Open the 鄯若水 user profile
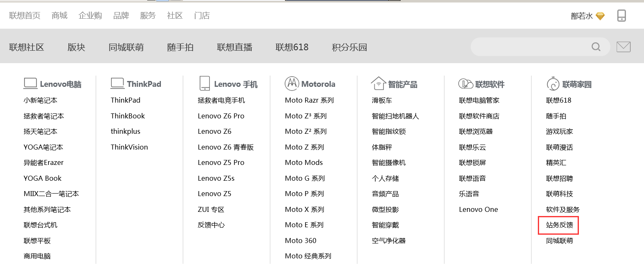 (x=582, y=16)
